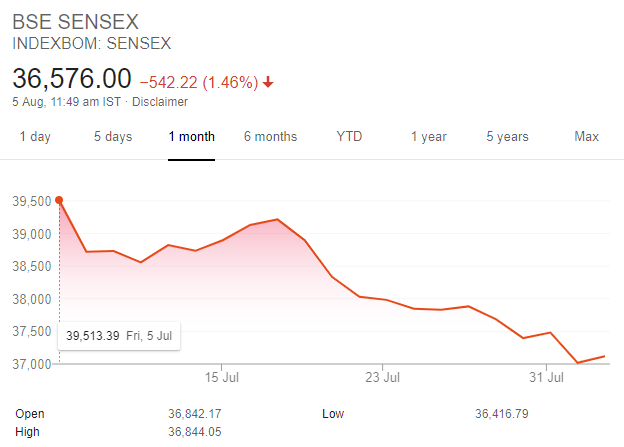Open the Disclaimer link
Image resolution: width=624 pixels, height=447 pixels.
click(160, 102)
